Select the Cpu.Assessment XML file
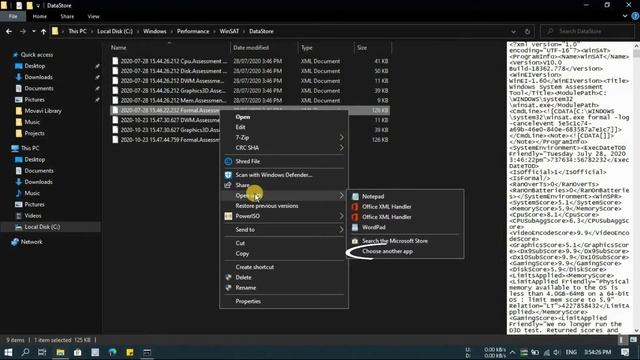This screenshot has width=640, height=360. [x=250, y=61]
